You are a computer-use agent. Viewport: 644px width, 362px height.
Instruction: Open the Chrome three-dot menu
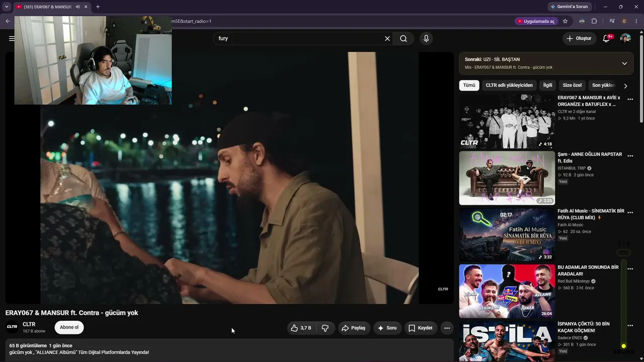coord(636,21)
